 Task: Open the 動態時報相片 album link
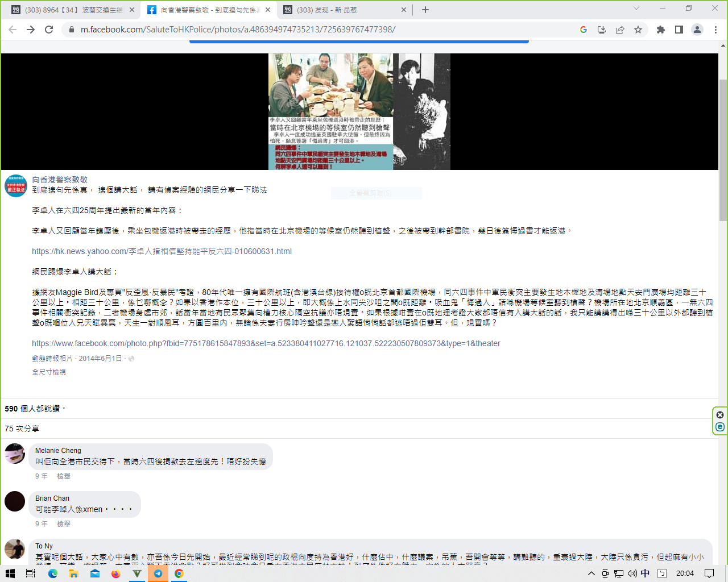pos(52,359)
